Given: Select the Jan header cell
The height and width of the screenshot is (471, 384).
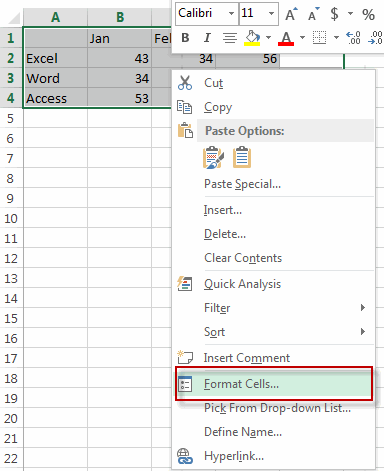Looking at the screenshot, I should point(120,38).
